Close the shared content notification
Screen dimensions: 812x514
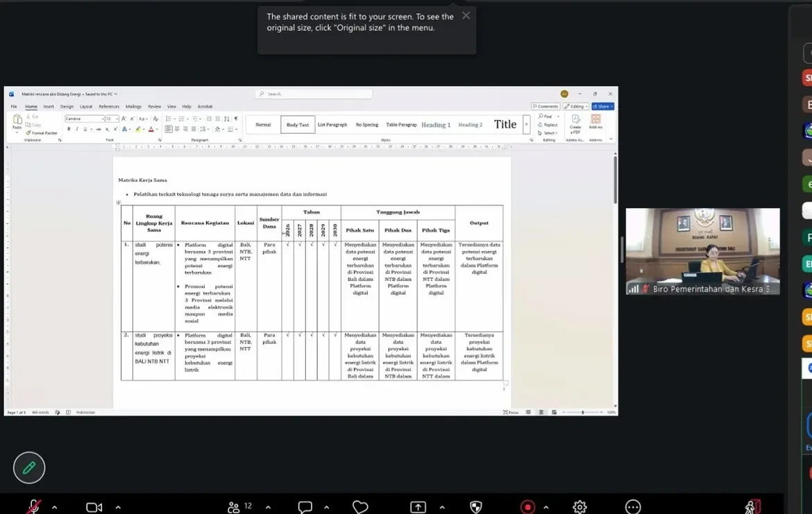pos(466,15)
